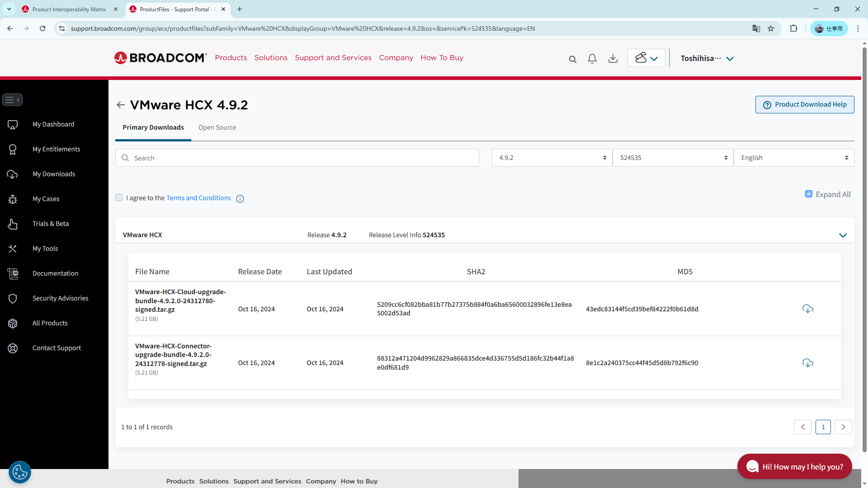The width and height of the screenshot is (868, 488).
Task: Click Terms and Conditions info icon
Action: 240,199
